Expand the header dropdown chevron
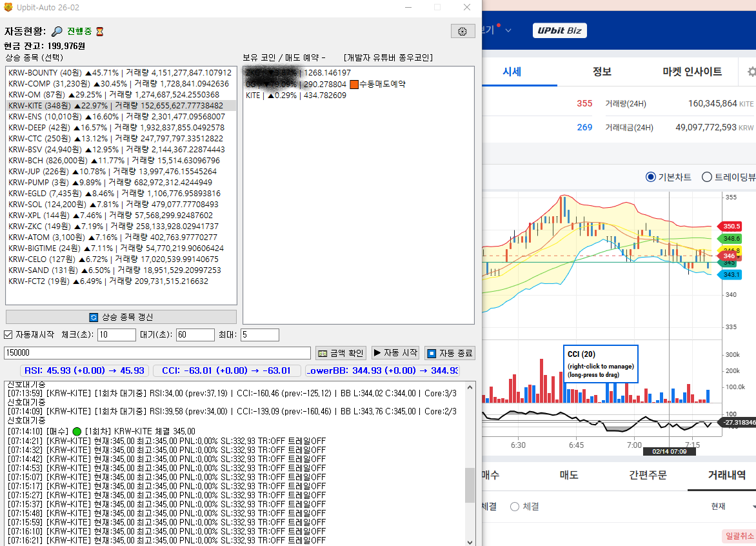Viewport: 756px width, 546px height. click(x=508, y=30)
